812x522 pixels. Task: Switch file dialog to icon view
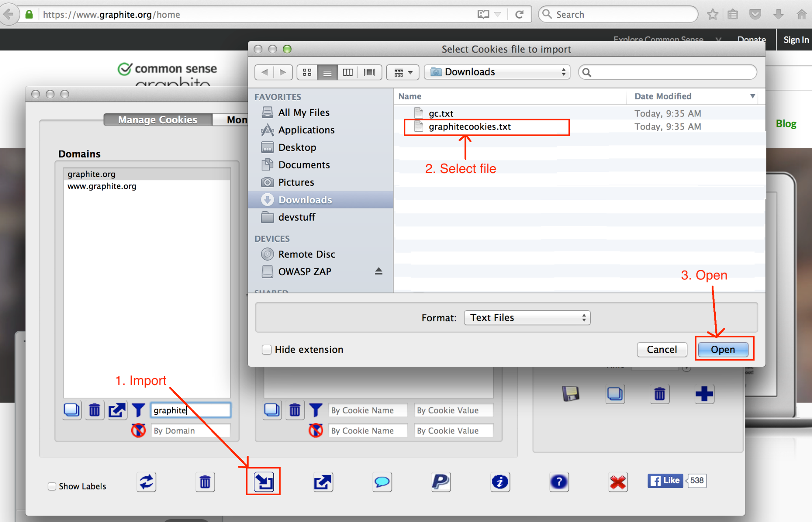[x=307, y=72]
